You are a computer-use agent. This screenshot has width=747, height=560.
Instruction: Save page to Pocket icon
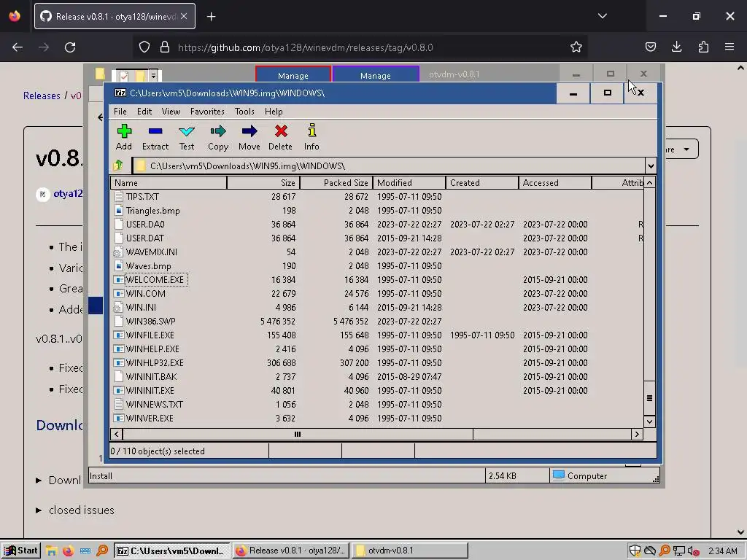[650, 47]
